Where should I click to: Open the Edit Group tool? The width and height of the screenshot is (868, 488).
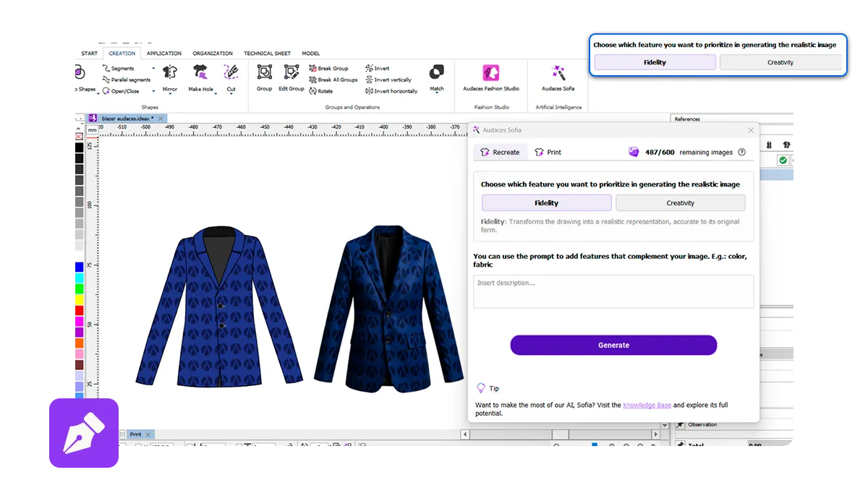coord(292,78)
